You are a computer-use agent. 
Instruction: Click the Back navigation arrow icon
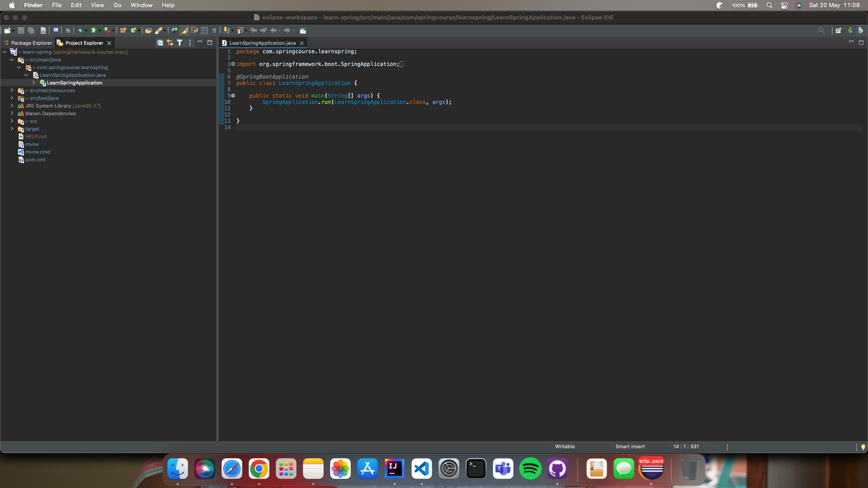(x=274, y=30)
